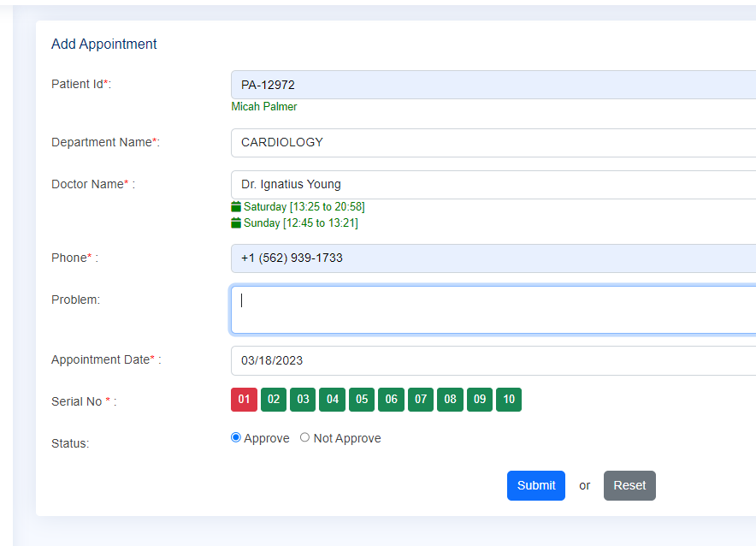Viewport: 756px width, 546px height.
Task: Click the Saturday schedule calendar icon
Action: pyautogui.click(x=236, y=207)
